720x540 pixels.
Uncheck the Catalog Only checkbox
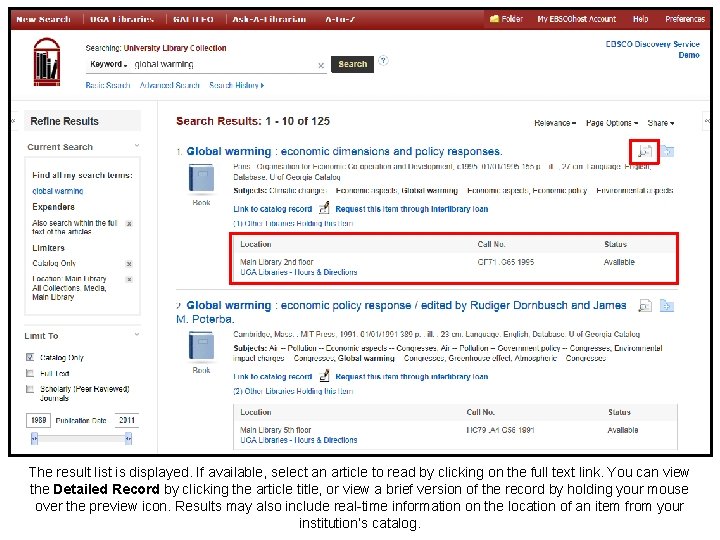tap(30, 357)
